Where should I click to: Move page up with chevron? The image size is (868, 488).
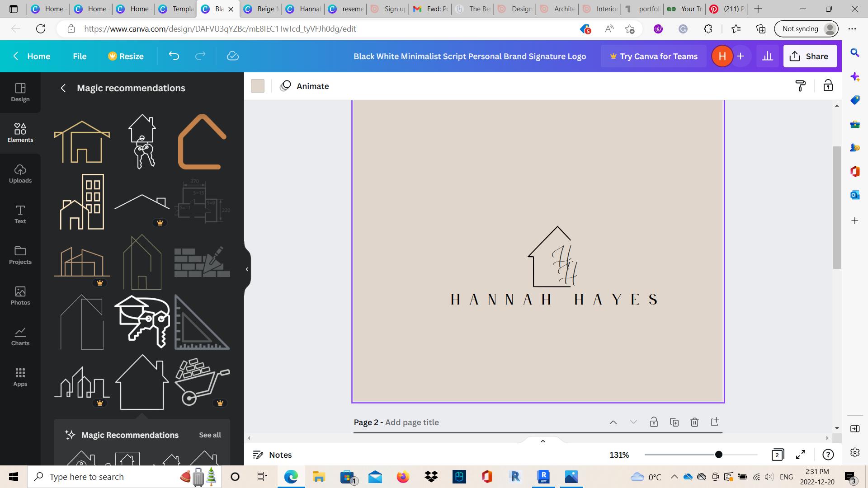tap(613, 422)
